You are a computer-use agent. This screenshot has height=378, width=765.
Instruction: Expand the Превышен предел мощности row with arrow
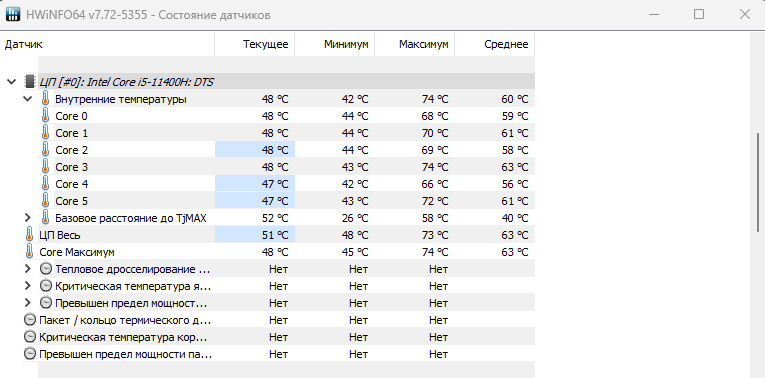(27, 303)
